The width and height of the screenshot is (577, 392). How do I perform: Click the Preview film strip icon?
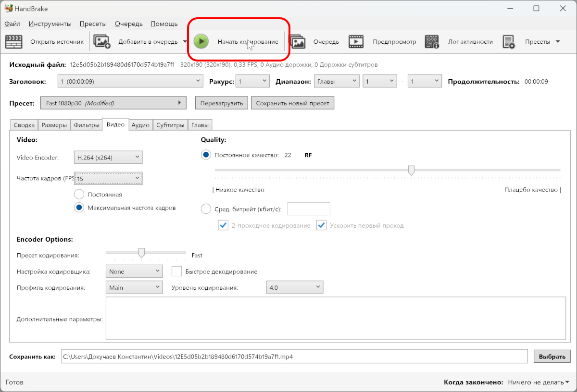(x=356, y=42)
